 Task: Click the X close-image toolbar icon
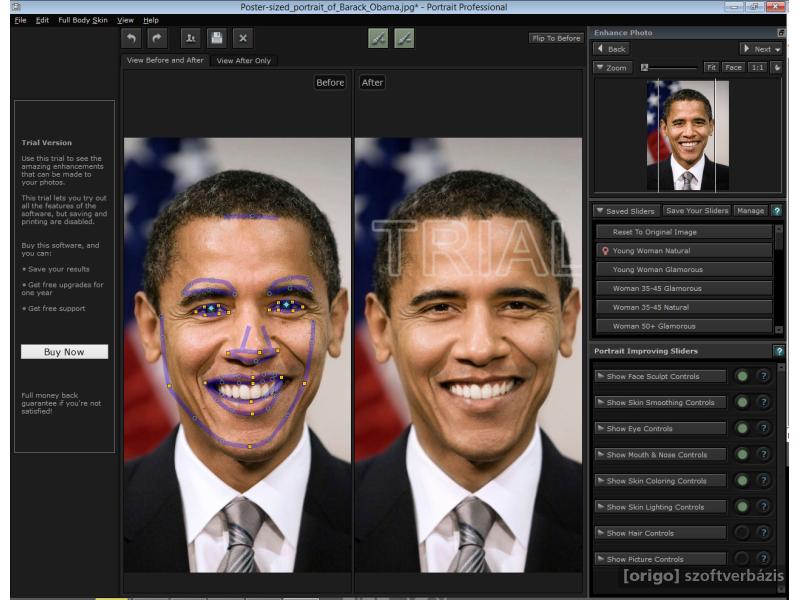[x=243, y=38]
